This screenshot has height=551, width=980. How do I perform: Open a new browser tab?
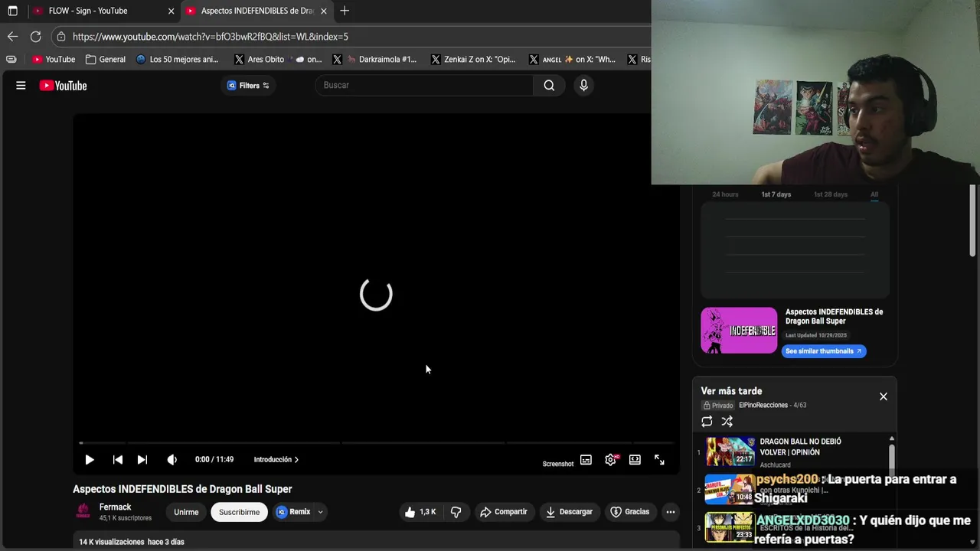(x=345, y=11)
